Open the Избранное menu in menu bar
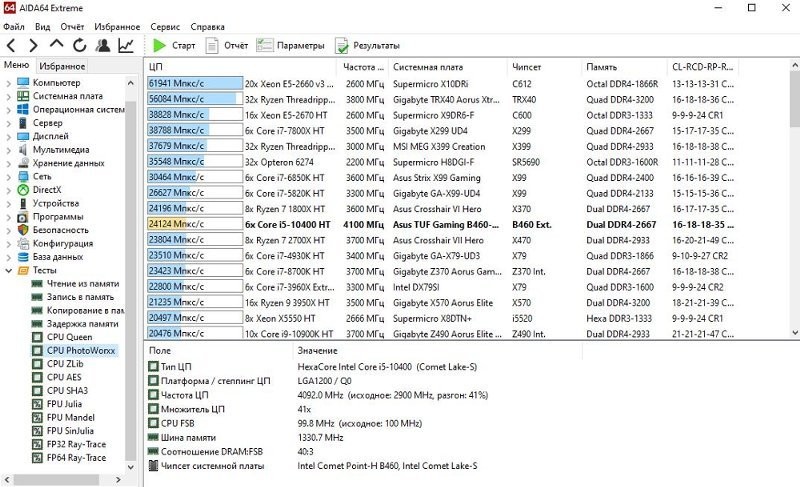Viewport: 800px width, 487px height. coord(117,27)
